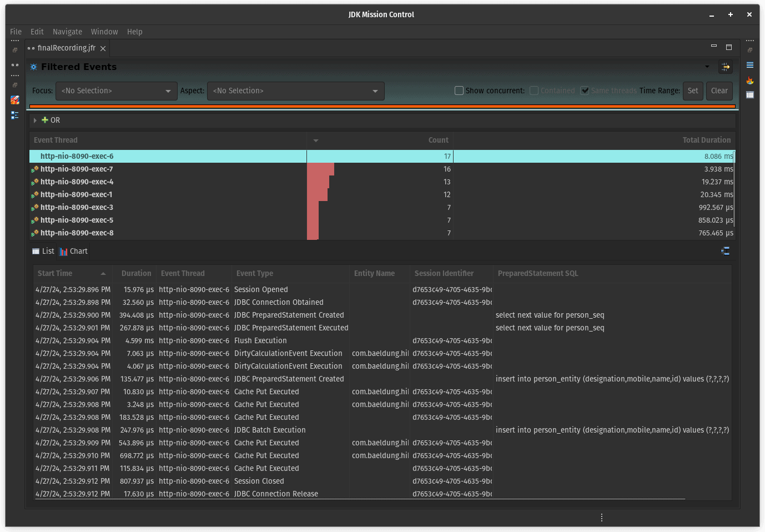Open the Flame View fire icon
Image resolution: width=765 pixels, height=532 pixels.
[x=750, y=81]
